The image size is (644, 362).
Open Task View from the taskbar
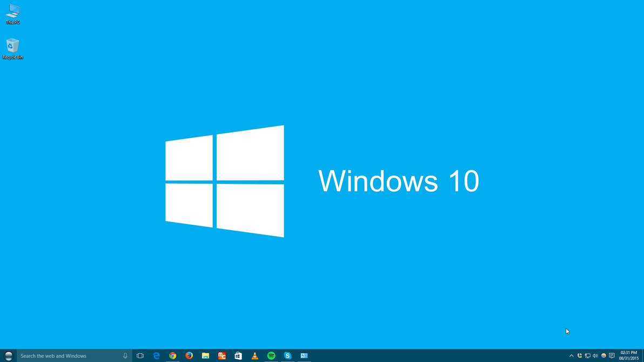pyautogui.click(x=140, y=356)
